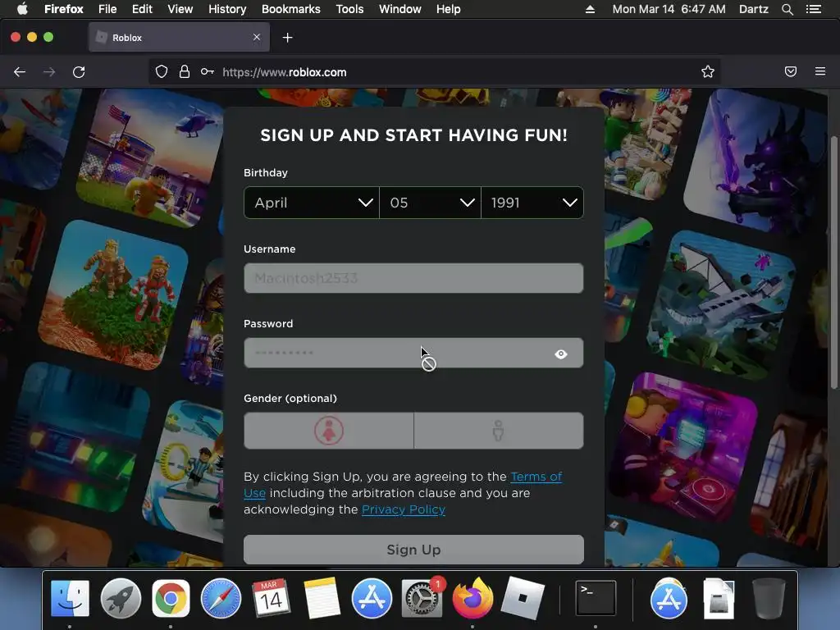Open the birthday month dropdown showing April
Viewport: 840px width, 630px height.
click(311, 203)
